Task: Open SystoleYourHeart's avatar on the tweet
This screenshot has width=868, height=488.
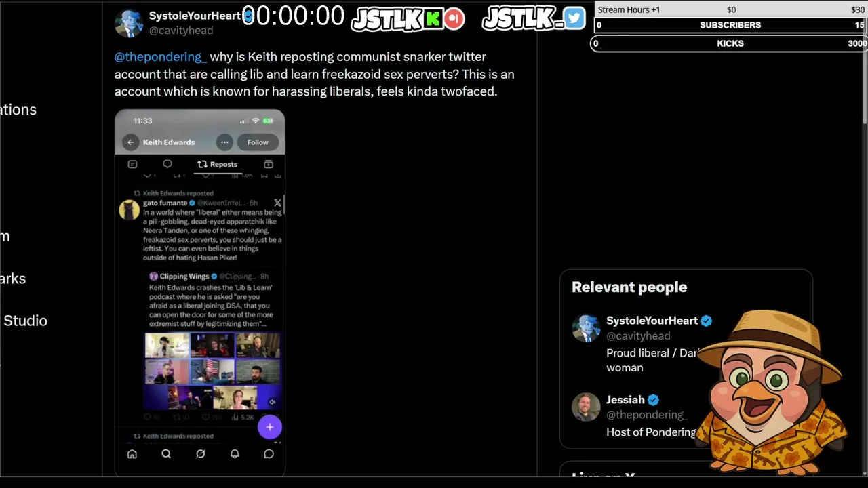Action: click(x=129, y=23)
